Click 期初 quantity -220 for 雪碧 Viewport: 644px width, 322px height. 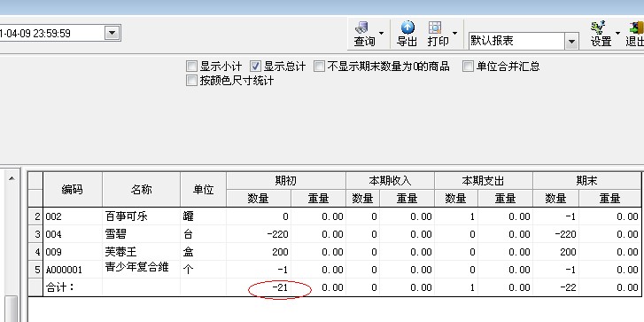click(x=259, y=234)
